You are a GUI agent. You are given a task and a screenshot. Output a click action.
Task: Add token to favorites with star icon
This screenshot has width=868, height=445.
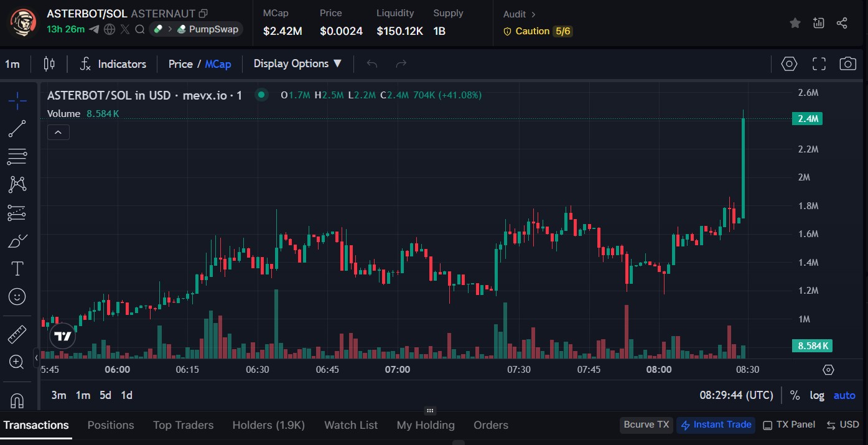point(795,23)
